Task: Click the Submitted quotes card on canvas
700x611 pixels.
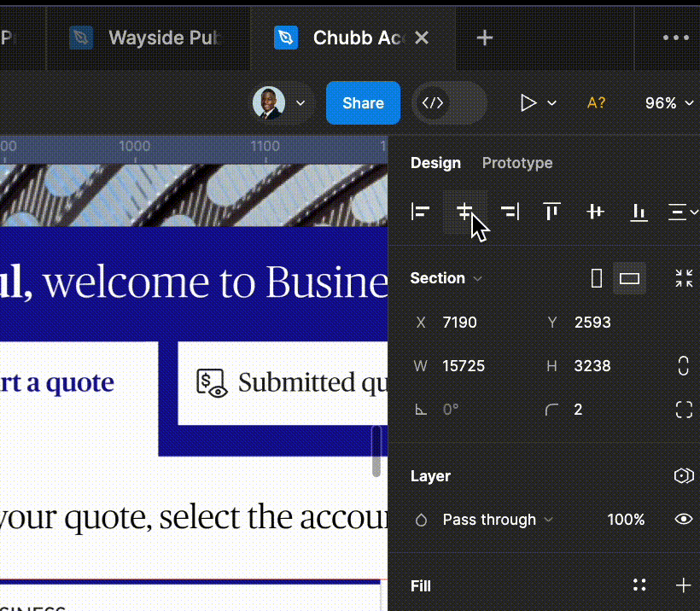Action: (283, 383)
